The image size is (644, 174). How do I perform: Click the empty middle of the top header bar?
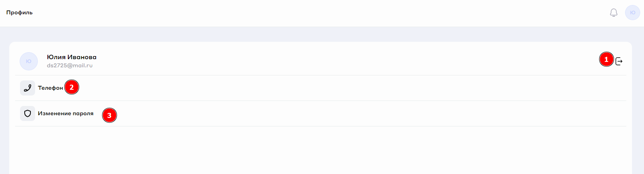click(x=309, y=13)
